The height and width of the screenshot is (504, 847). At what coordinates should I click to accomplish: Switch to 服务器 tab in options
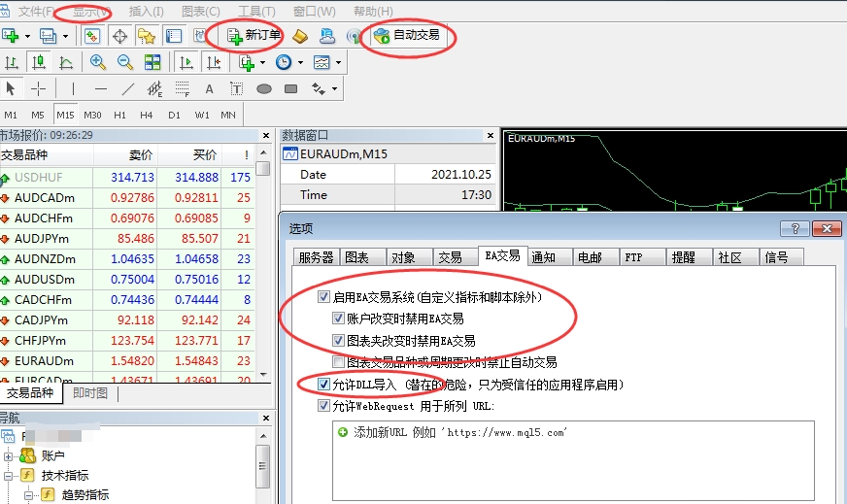coord(316,257)
